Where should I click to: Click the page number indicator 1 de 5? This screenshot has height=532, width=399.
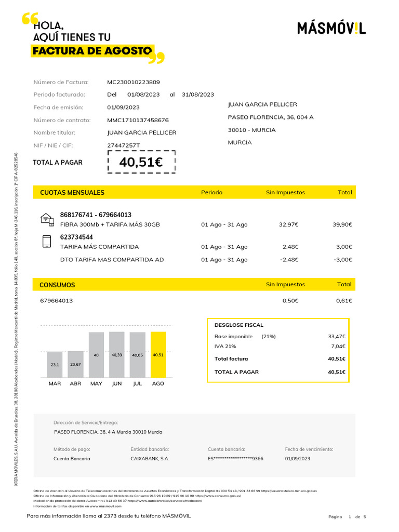357,517
